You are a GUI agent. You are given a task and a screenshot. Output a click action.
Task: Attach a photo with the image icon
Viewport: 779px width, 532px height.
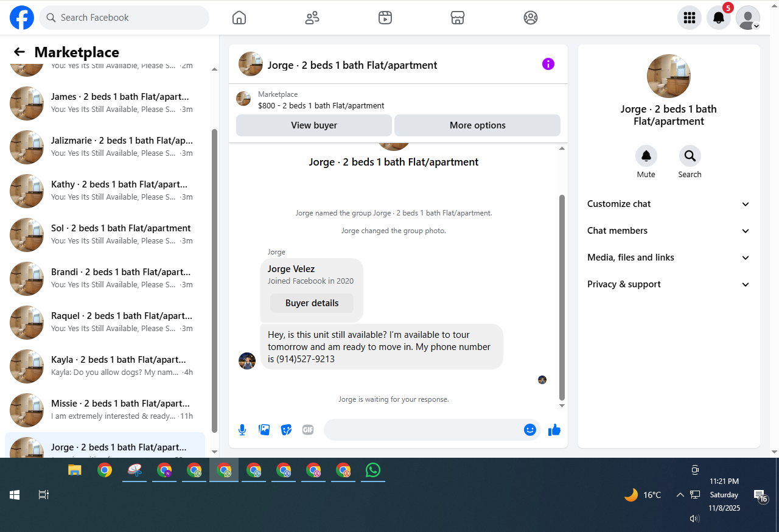[x=264, y=430]
